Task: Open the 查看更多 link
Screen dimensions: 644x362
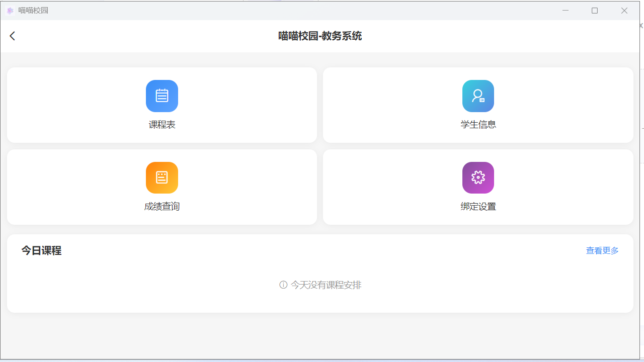Action: tap(602, 250)
